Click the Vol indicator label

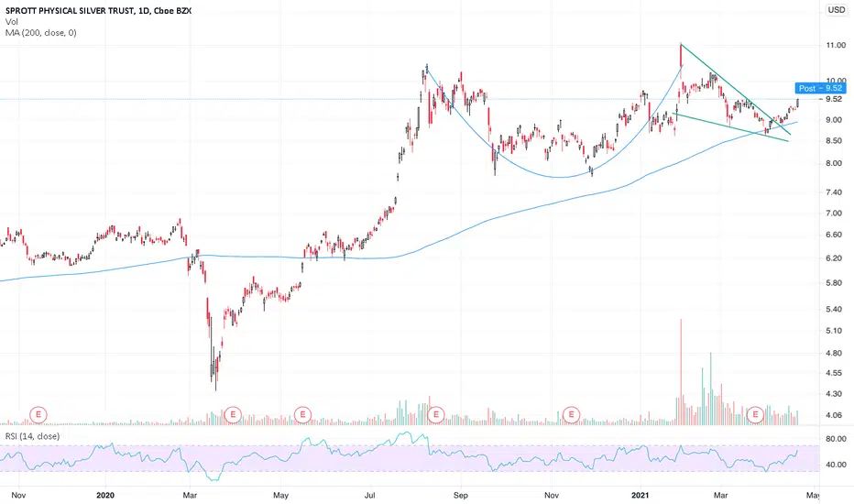tap(11, 22)
